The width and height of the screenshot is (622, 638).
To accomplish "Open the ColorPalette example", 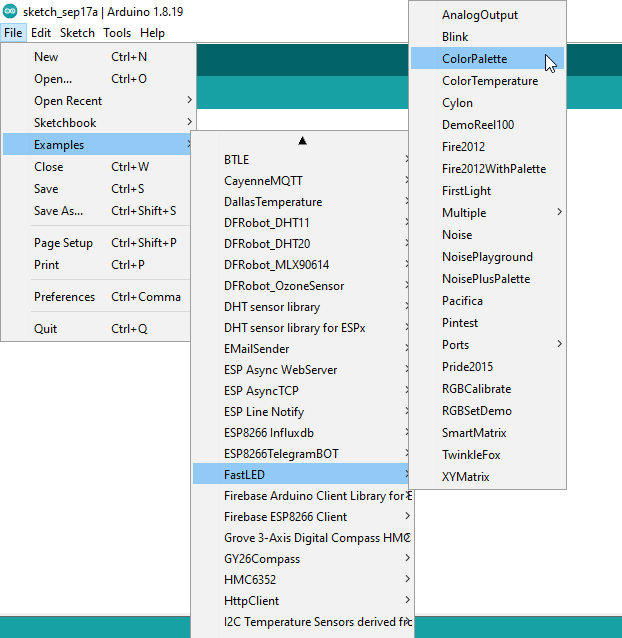I will (x=487, y=59).
